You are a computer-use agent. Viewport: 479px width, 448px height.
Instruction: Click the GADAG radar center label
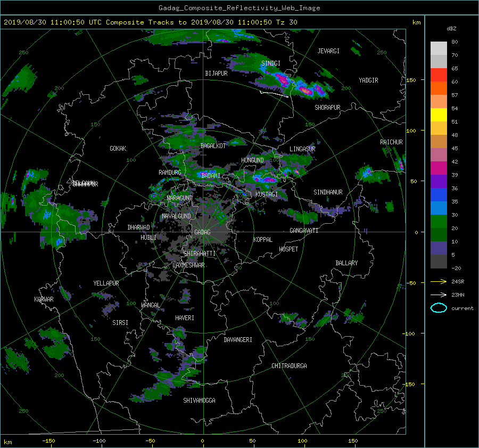[x=202, y=232]
